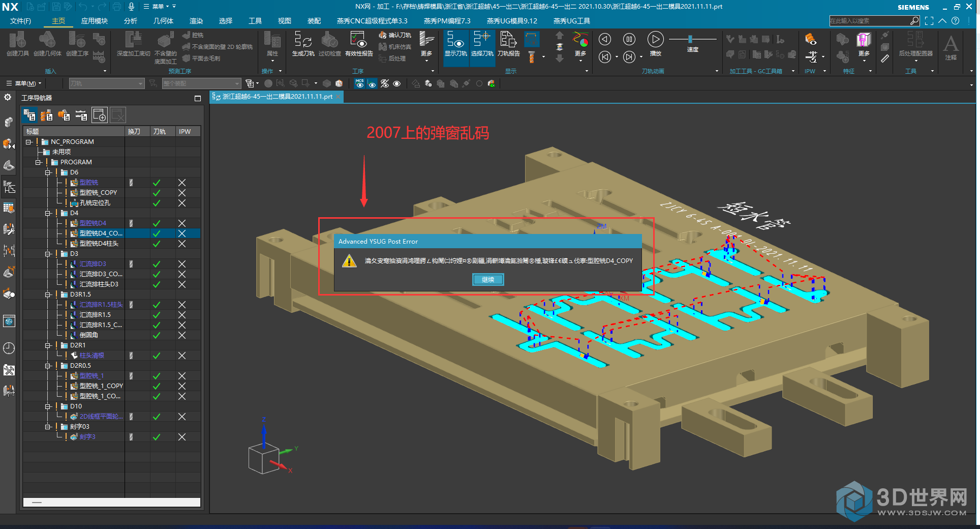Select the Machine Tool View navigator icon
Viewport: 980px width, 529px height.
coord(46,115)
